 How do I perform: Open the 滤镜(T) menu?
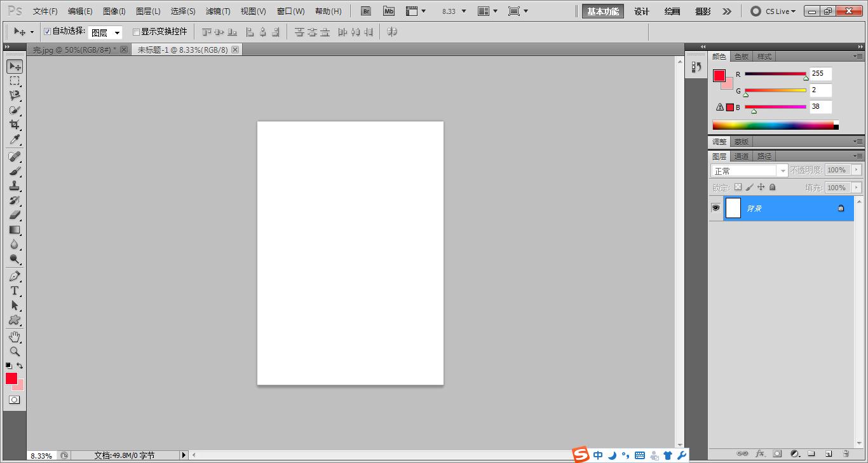tap(218, 11)
